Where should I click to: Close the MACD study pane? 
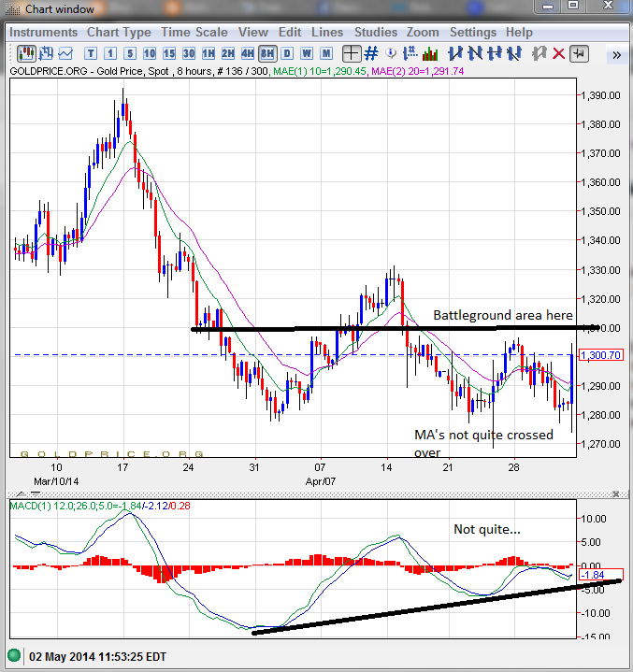click(x=616, y=494)
